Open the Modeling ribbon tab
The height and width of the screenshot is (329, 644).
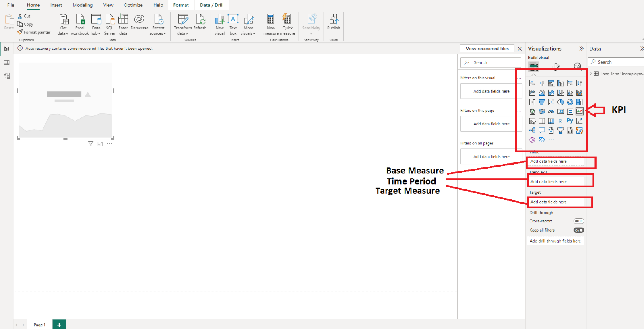click(x=83, y=5)
